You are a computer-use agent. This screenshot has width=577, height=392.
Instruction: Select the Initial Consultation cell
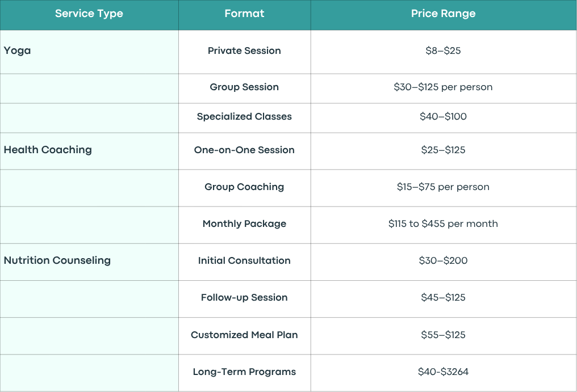pyautogui.click(x=244, y=262)
